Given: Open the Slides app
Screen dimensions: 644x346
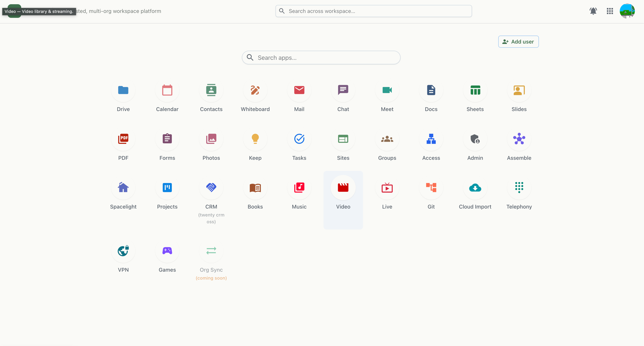Looking at the screenshot, I should pos(519,97).
